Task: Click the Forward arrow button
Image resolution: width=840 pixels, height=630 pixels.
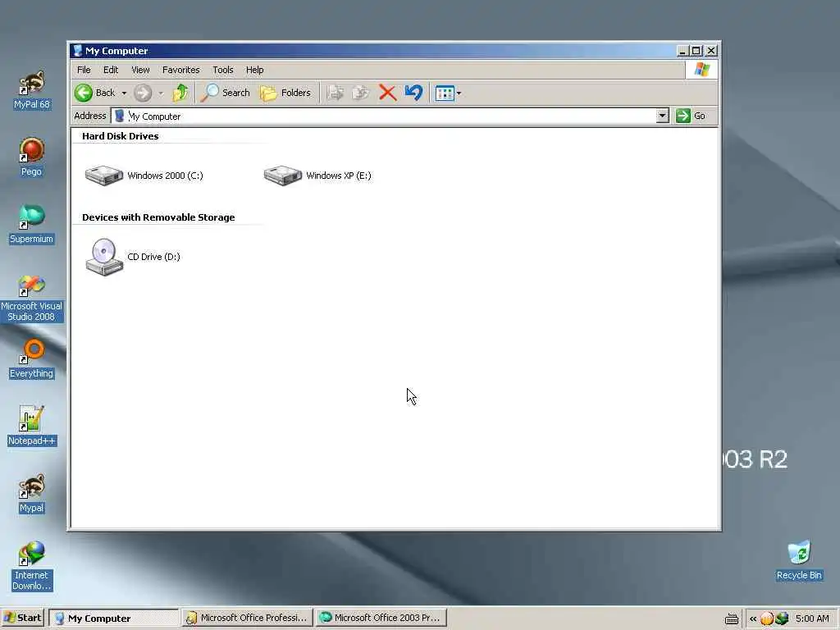Action: tap(143, 93)
